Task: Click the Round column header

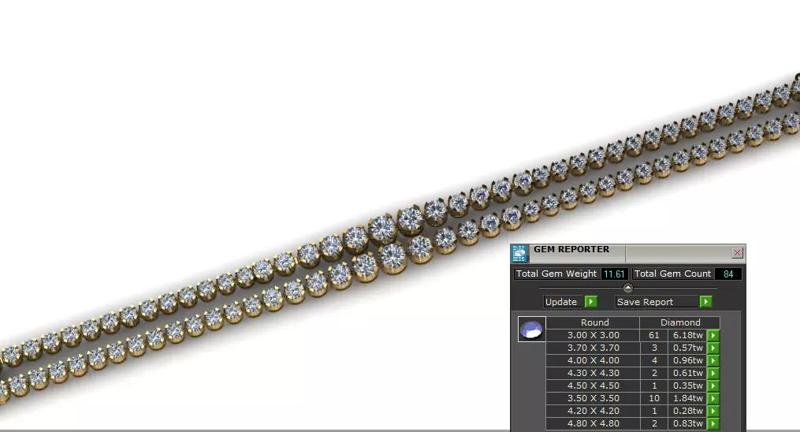Action: click(x=593, y=322)
